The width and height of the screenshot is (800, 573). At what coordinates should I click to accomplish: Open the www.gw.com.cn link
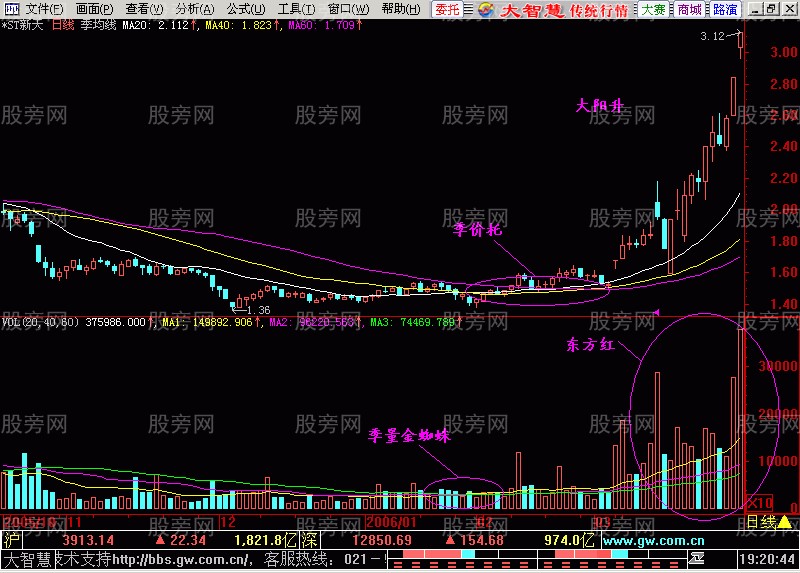pyautogui.click(x=654, y=540)
